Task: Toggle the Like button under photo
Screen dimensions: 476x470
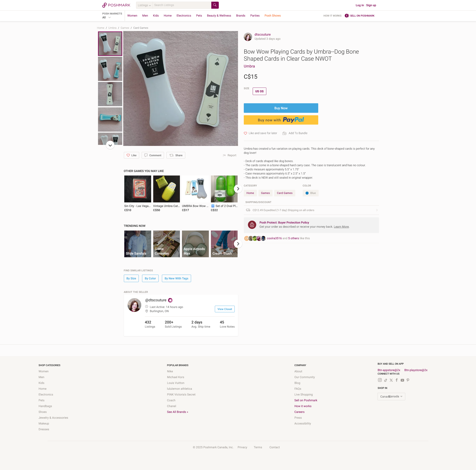Action: click(x=131, y=155)
